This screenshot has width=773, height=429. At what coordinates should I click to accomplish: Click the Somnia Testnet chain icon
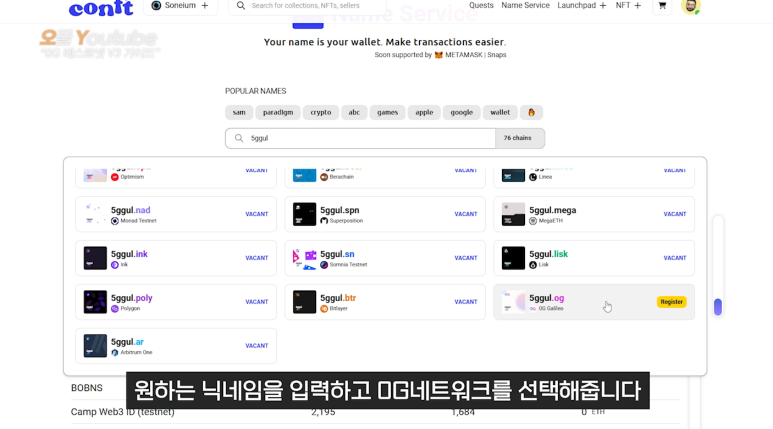pos(324,265)
